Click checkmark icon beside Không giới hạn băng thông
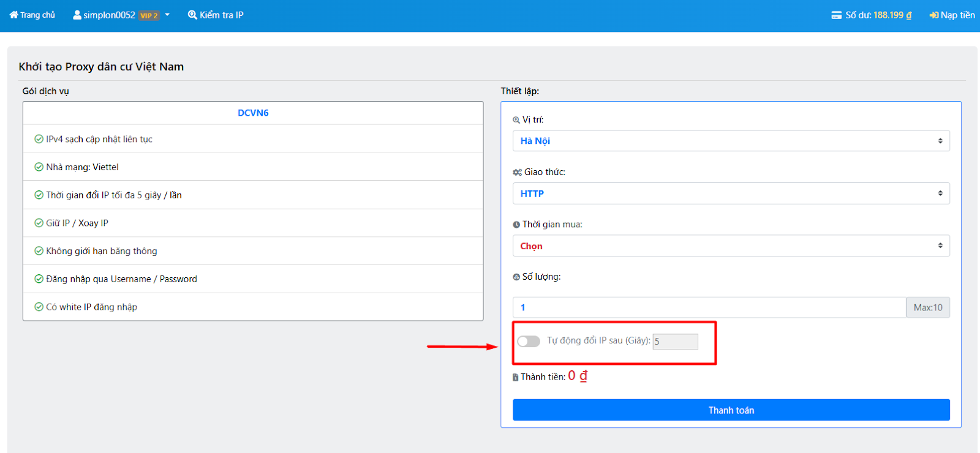Viewport: 980px width, 453px height. click(39, 251)
